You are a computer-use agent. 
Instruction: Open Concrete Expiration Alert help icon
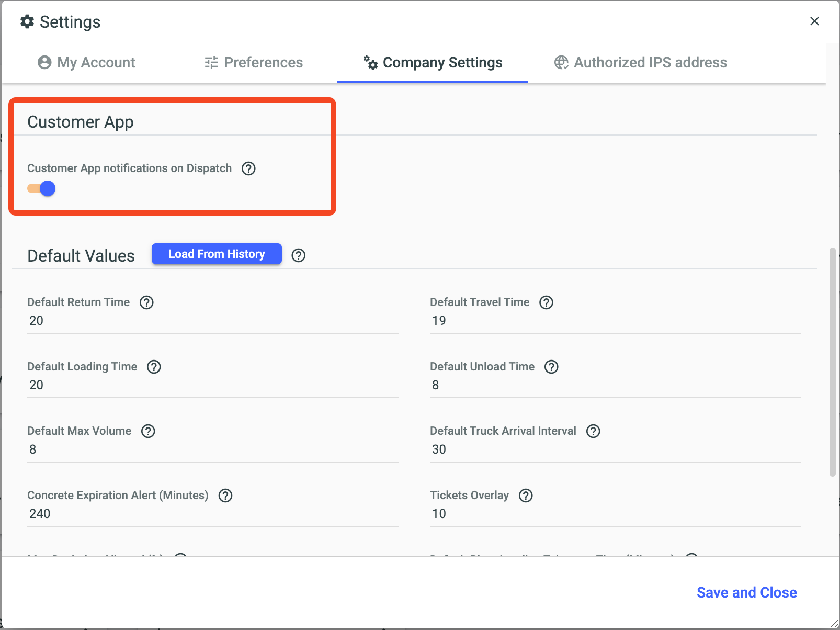[225, 496]
